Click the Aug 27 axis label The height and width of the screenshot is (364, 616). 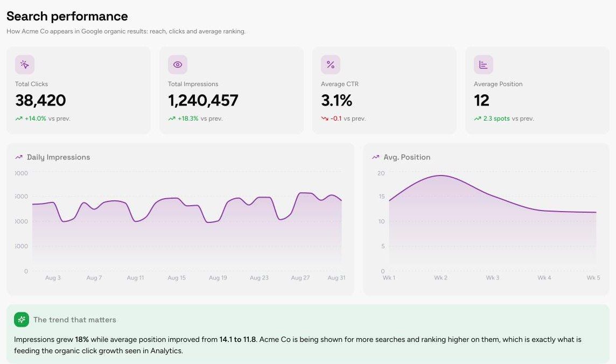pyautogui.click(x=300, y=278)
